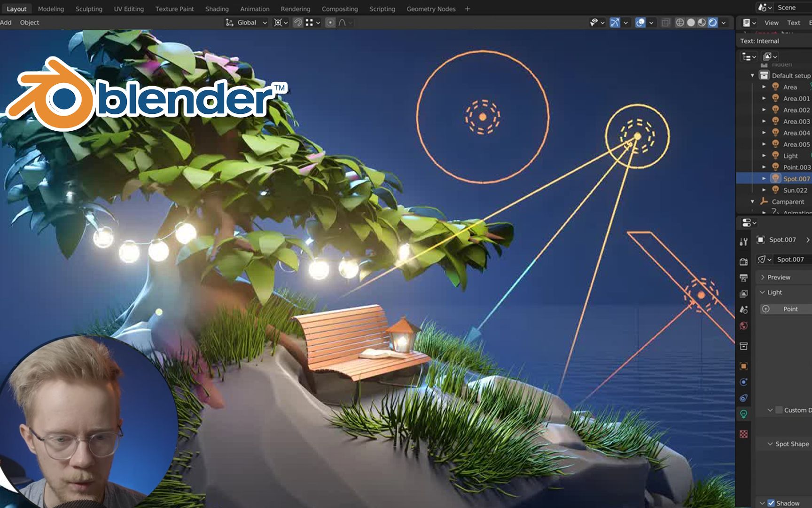Click the Point light type button
Image resolution: width=812 pixels, height=508 pixels.
tap(790, 309)
